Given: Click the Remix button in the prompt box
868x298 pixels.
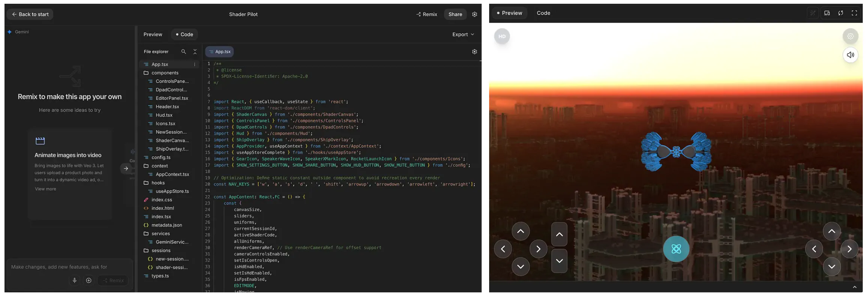Looking at the screenshot, I should click(113, 280).
